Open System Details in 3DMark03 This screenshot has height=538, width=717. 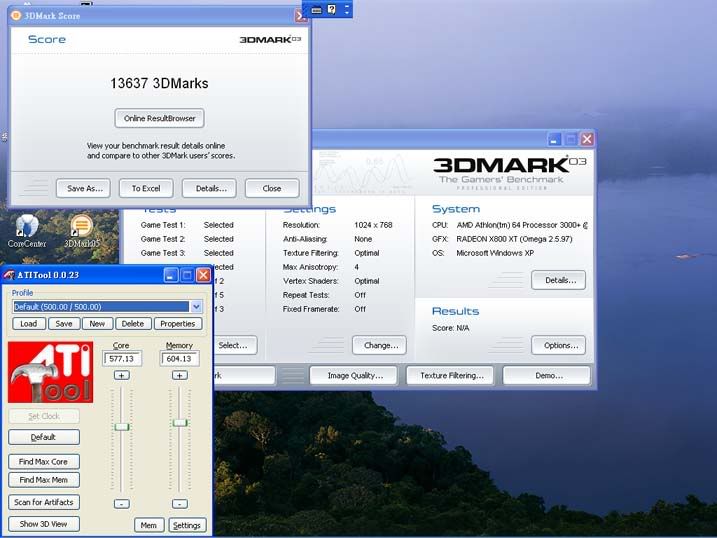click(x=559, y=280)
